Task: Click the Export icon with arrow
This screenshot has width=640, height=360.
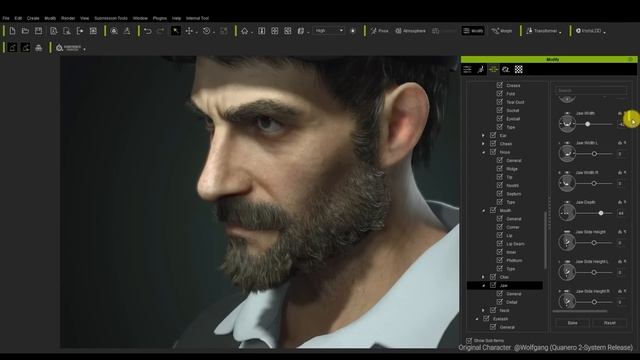Action: coord(80,31)
